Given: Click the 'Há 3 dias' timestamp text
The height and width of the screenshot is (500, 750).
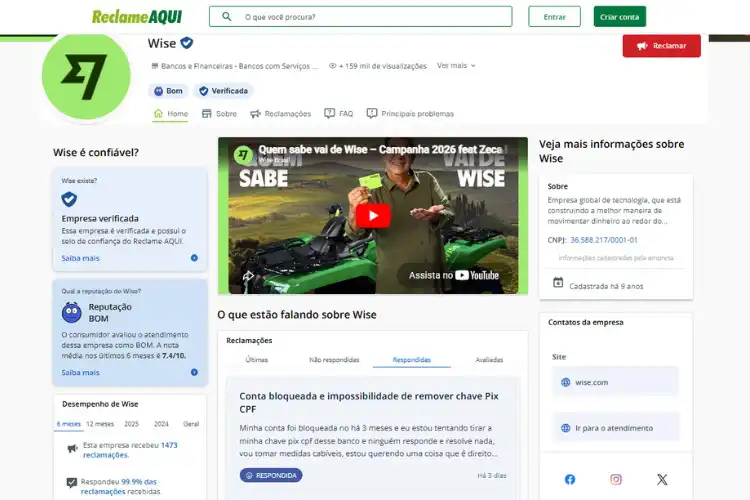Looking at the screenshot, I should [492, 476].
